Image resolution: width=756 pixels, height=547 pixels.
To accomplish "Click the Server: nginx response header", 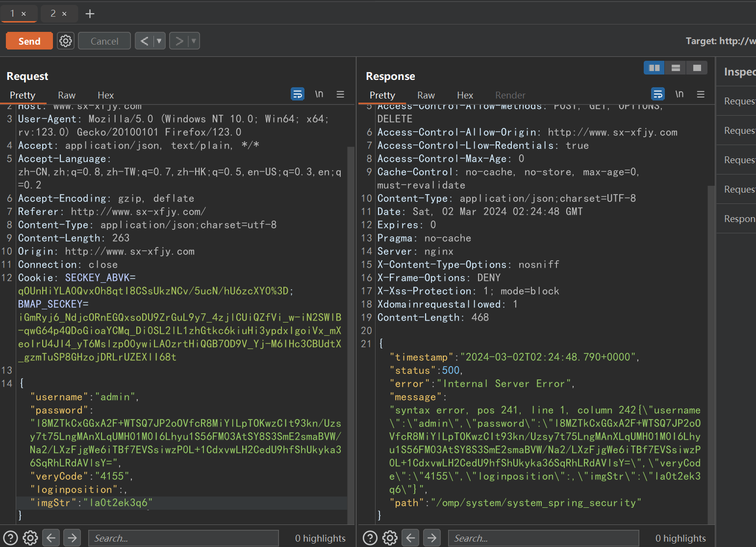I will point(415,251).
